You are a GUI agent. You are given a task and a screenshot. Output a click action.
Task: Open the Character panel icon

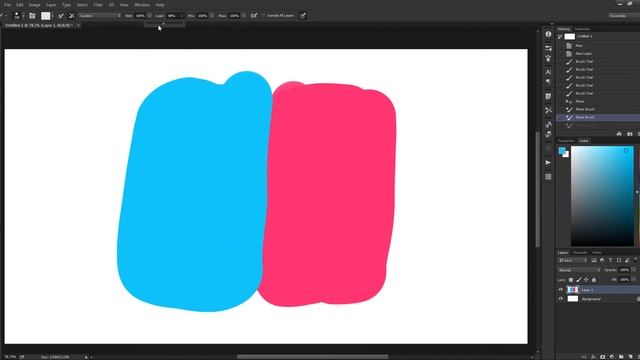click(548, 72)
